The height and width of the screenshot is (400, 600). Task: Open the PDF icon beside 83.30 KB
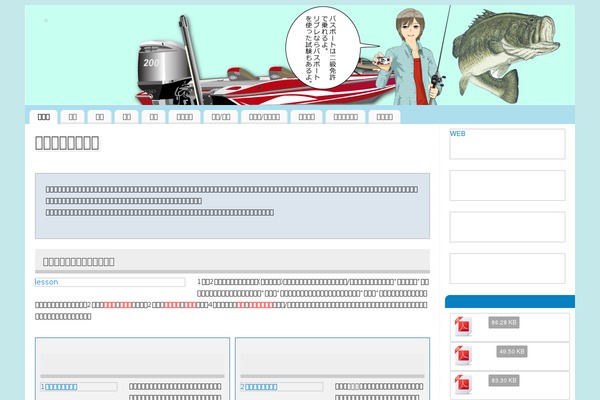[463, 384]
